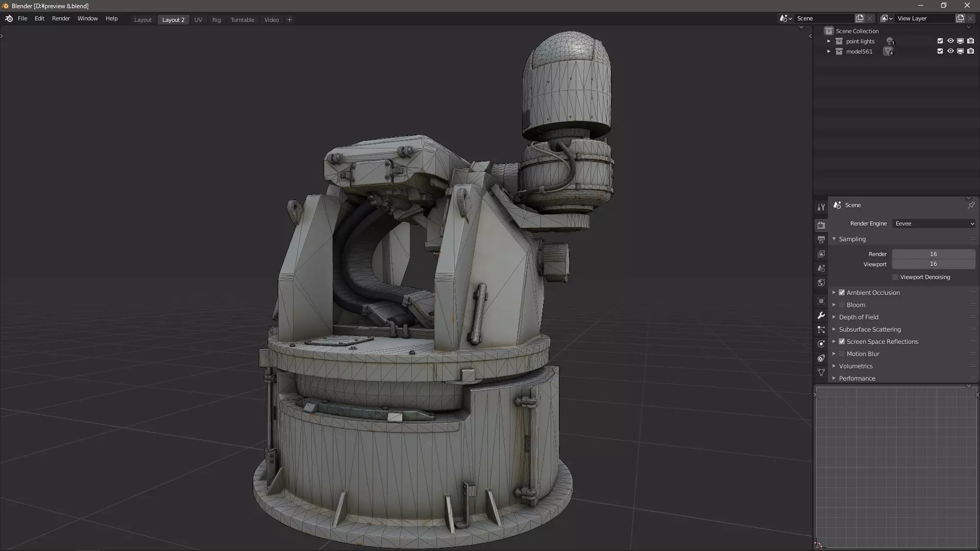
Task: Toggle model561 exclude-from-layer checkbox
Action: tap(940, 51)
